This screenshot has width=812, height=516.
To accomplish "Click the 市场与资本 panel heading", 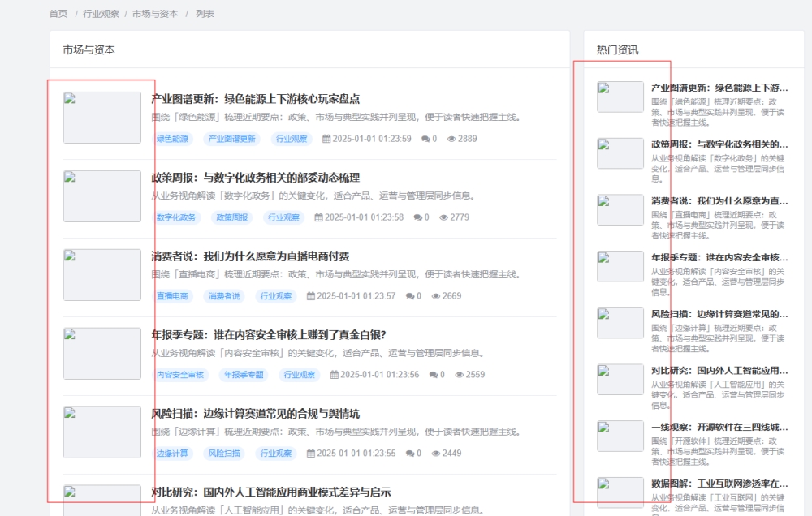I will (89, 49).
